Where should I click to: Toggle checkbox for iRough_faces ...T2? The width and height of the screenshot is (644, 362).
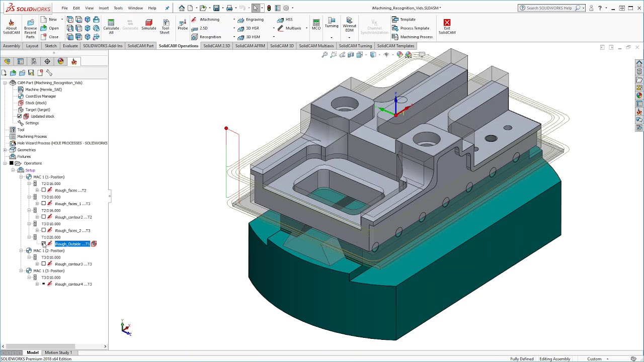(x=43, y=190)
